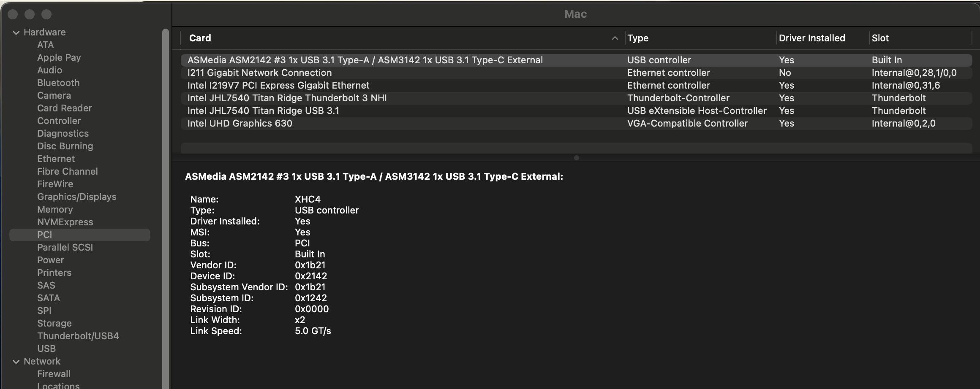Click the Internal@0,28,1/0,0 slot cell
The width and height of the screenshot is (980, 389).
pos(914,73)
